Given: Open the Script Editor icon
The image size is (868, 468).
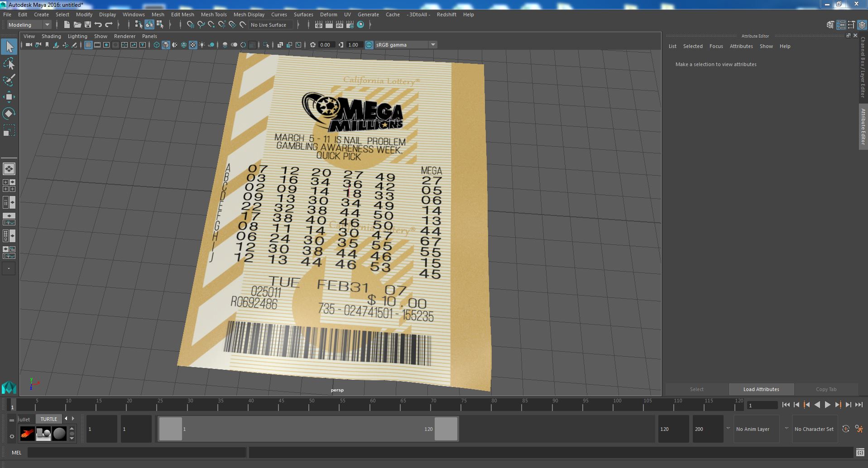Looking at the screenshot, I should click(x=860, y=452).
